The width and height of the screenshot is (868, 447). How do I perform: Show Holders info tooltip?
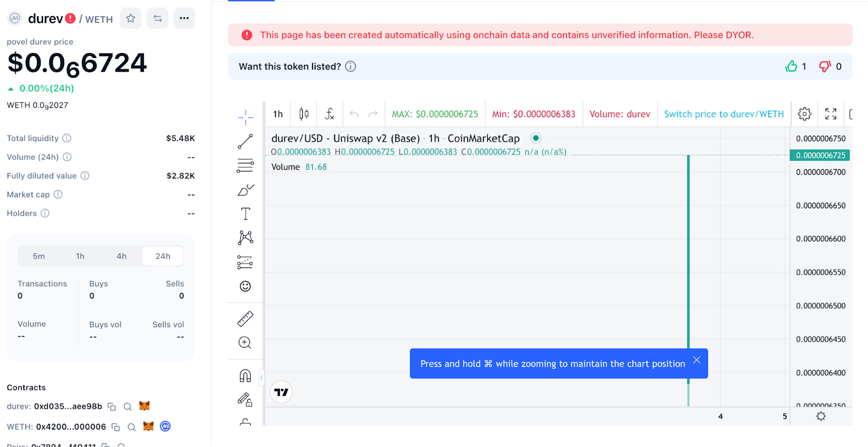[45, 213]
